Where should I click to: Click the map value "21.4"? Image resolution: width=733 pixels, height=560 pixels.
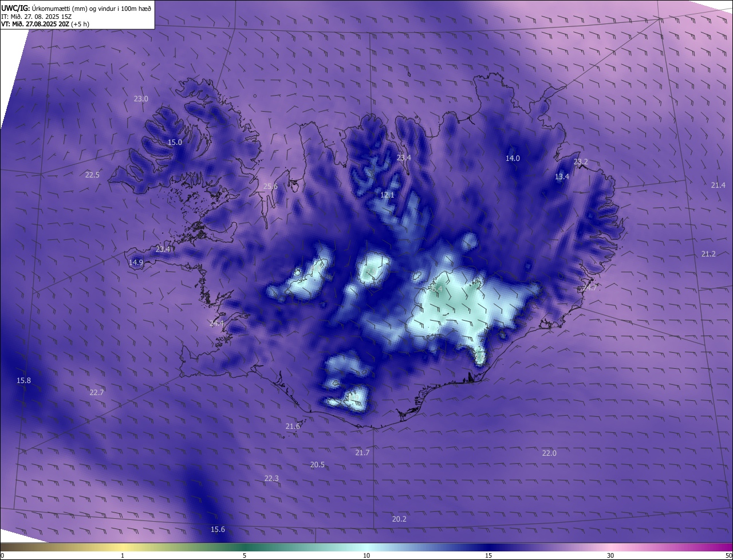point(718,185)
